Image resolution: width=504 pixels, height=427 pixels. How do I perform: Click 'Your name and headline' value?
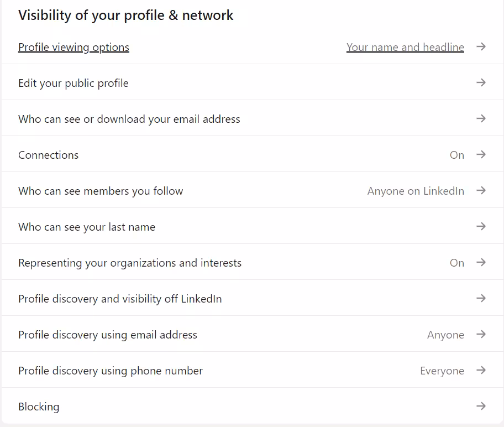point(405,48)
